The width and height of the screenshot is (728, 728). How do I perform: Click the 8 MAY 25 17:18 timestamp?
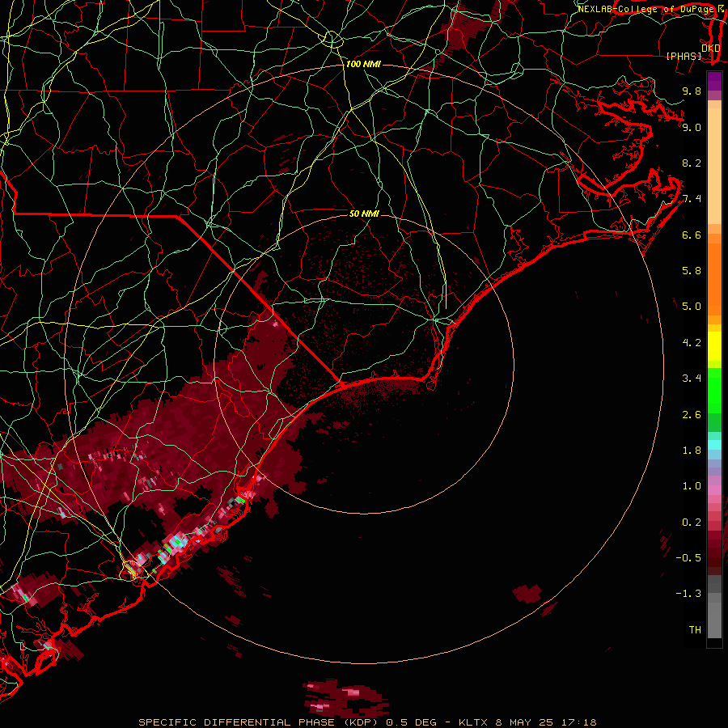(547, 722)
